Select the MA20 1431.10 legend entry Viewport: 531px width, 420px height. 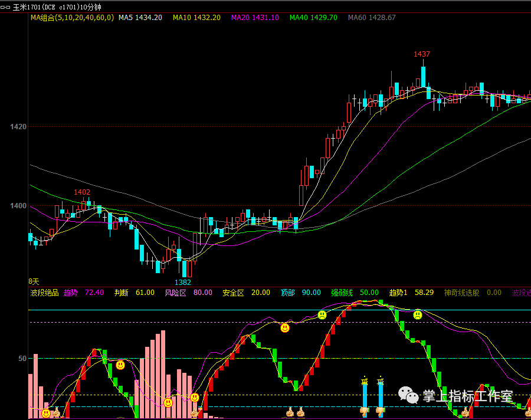click(255, 18)
